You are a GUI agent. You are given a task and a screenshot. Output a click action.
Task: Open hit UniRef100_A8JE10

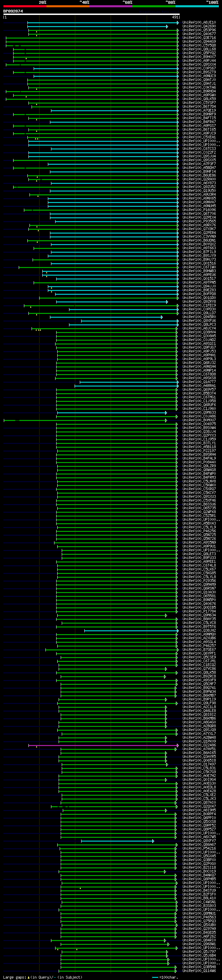[x=199, y=23]
